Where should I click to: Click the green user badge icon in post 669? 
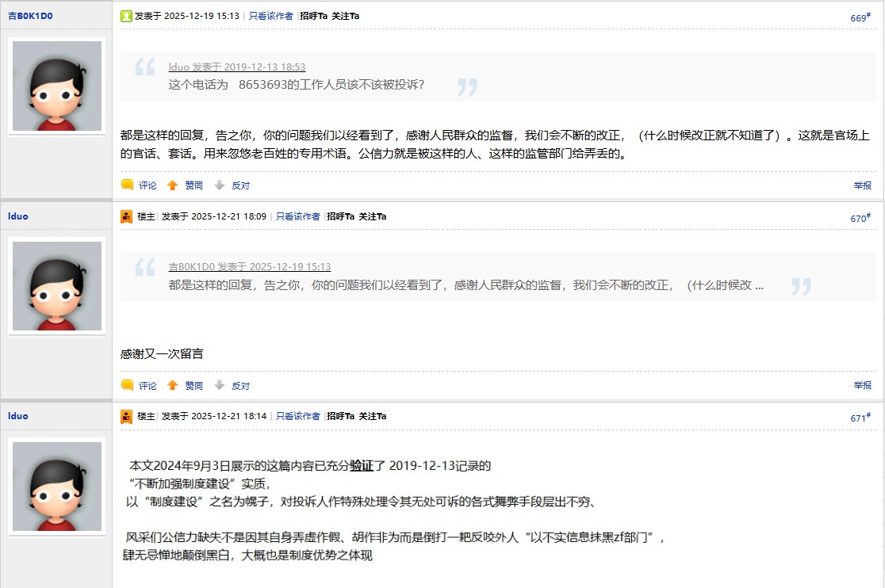[x=126, y=16]
